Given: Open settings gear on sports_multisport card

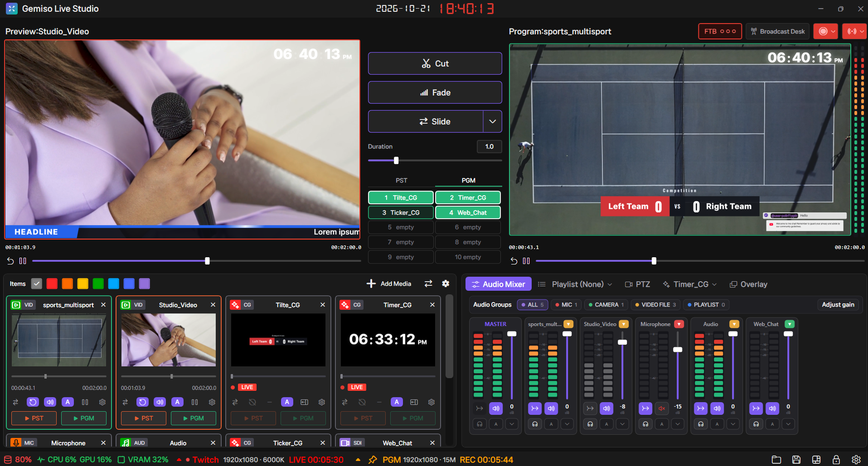Looking at the screenshot, I should coord(102,402).
